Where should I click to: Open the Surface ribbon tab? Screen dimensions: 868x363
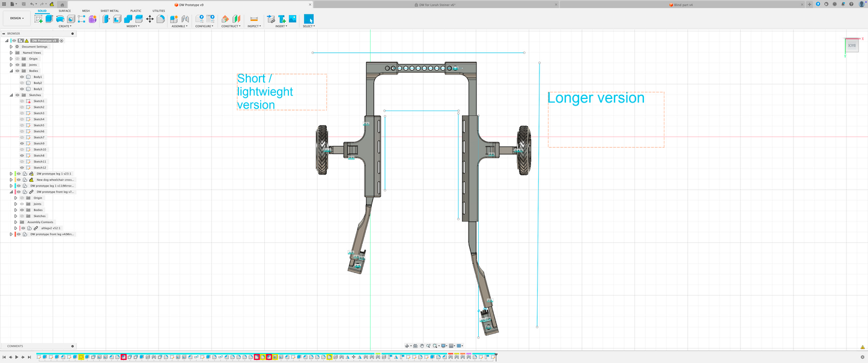pos(64,11)
